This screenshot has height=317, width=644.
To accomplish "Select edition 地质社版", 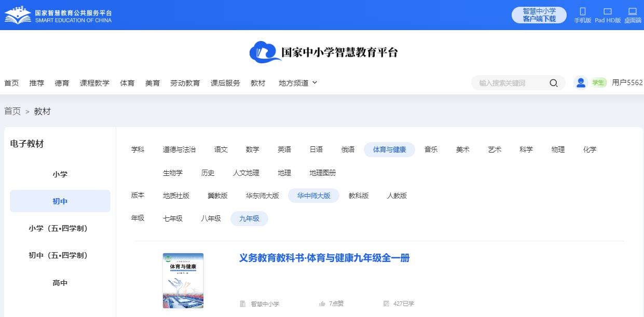I will tap(176, 196).
